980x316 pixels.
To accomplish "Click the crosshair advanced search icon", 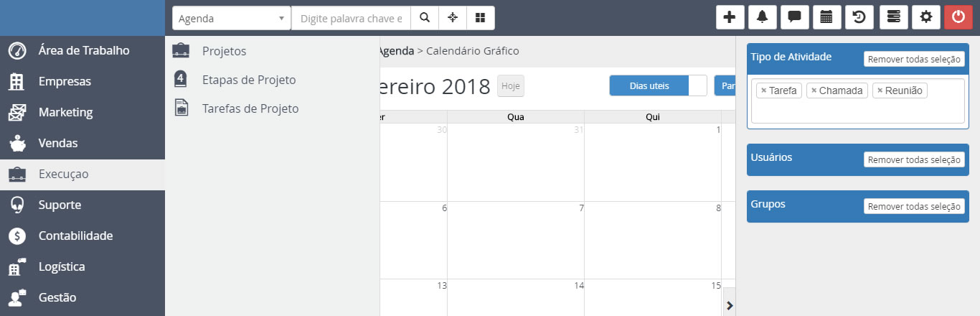I will tap(453, 18).
